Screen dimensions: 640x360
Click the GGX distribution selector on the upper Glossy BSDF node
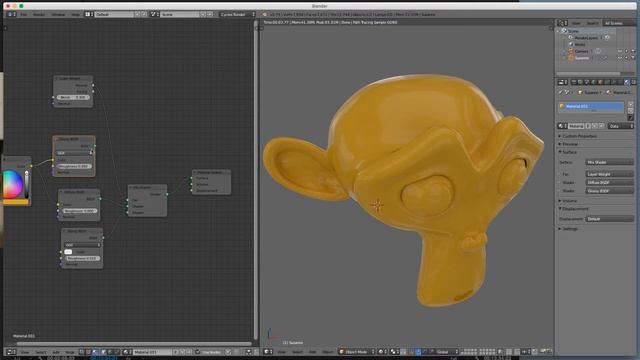[x=73, y=153]
